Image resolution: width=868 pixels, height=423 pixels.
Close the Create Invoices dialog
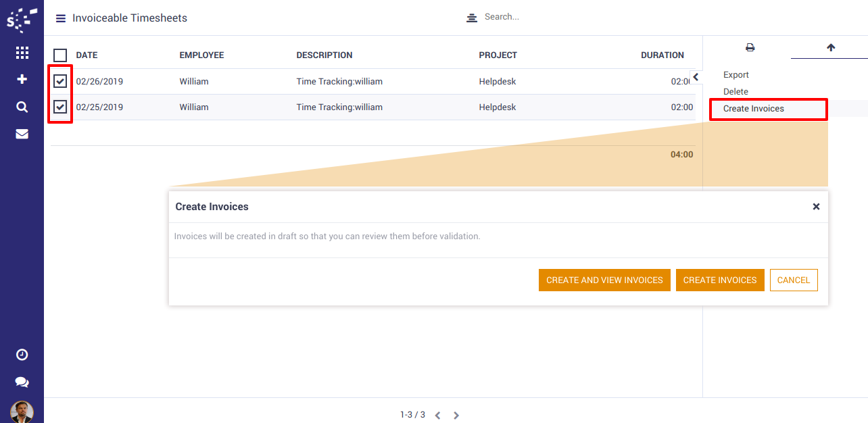(x=816, y=207)
